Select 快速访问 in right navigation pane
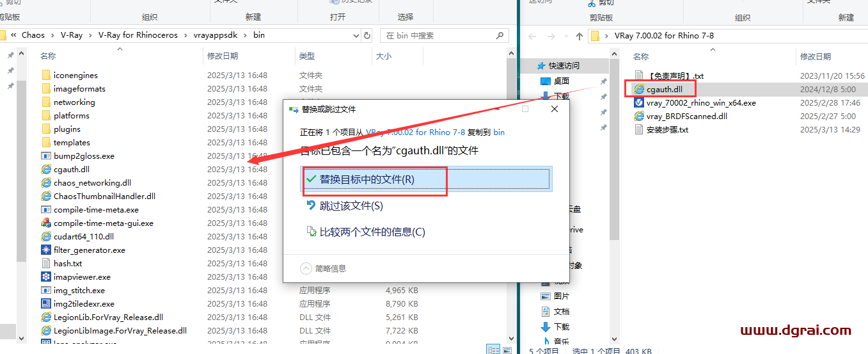Viewport: 868px width, 354px height. click(564, 65)
